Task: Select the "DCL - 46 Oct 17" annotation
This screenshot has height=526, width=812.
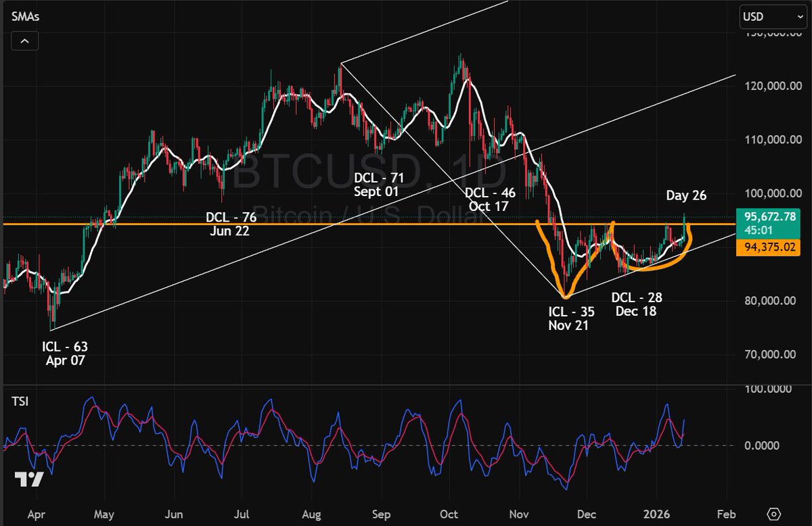Action: pyautogui.click(x=490, y=199)
